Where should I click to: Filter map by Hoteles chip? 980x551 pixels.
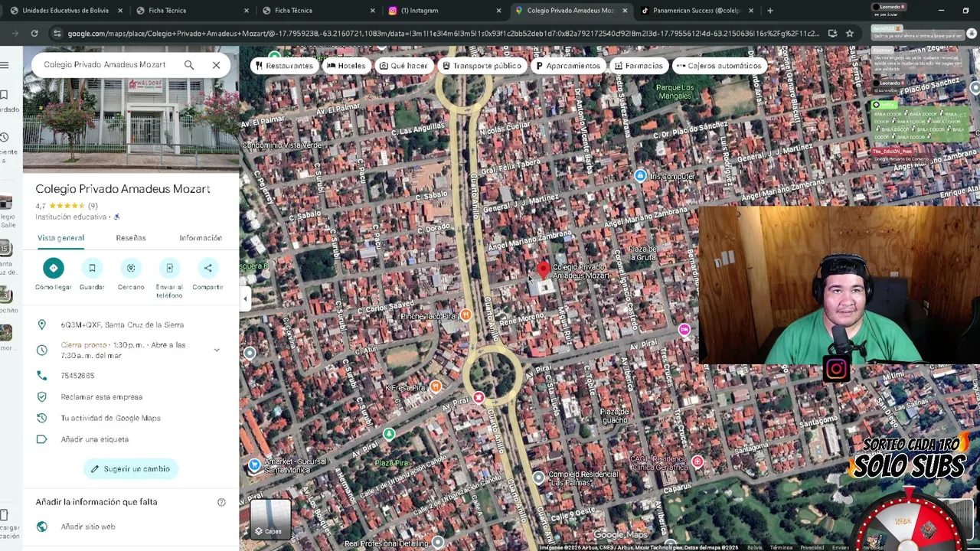point(346,66)
